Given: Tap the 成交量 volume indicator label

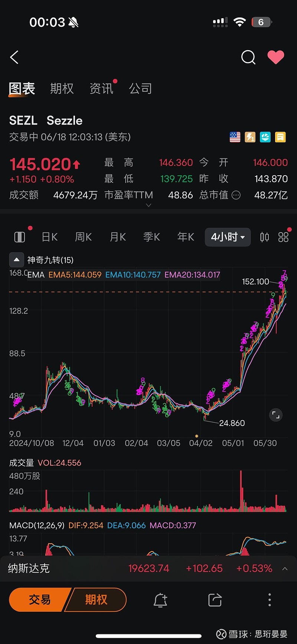Looking at the screenshot, I should pos(22,463).
